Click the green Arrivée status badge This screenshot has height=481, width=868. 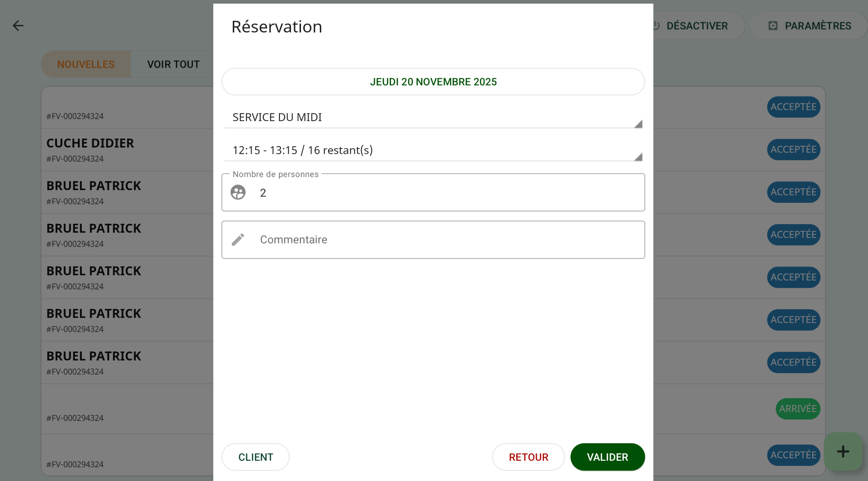[x=798, y=409]
